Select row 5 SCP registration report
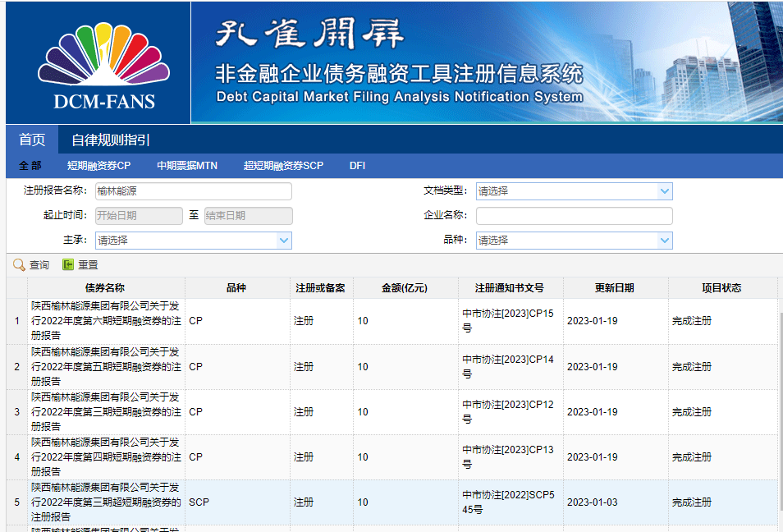 106,502
